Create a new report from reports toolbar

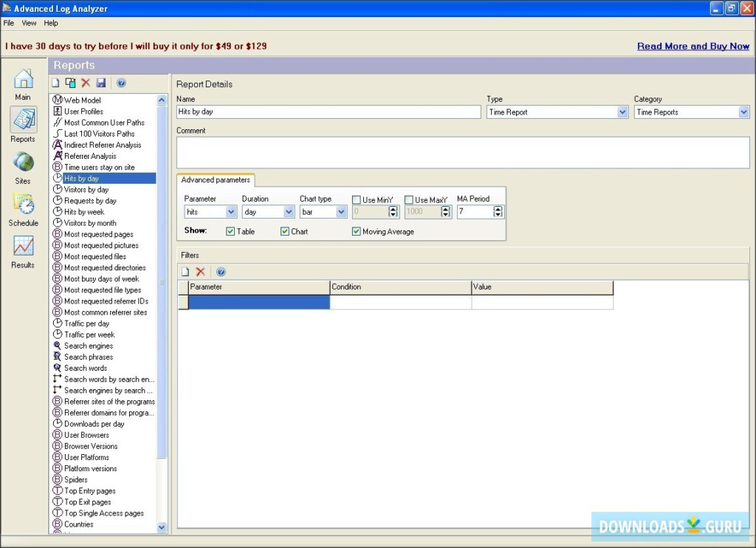click(x=56, y=83)
